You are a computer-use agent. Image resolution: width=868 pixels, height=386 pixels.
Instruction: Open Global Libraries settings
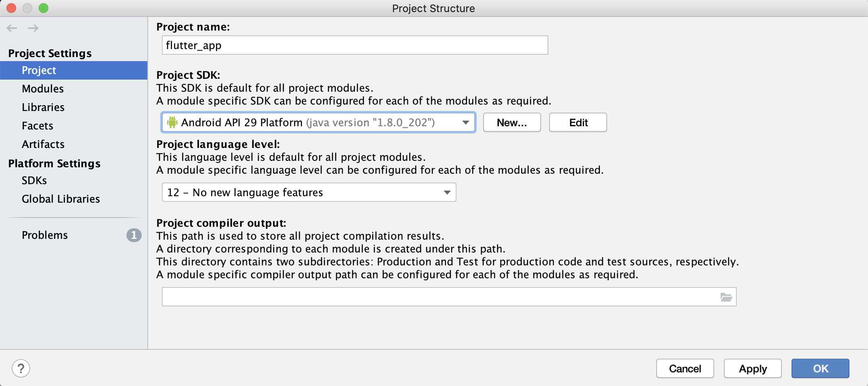[x=61, y=199]
